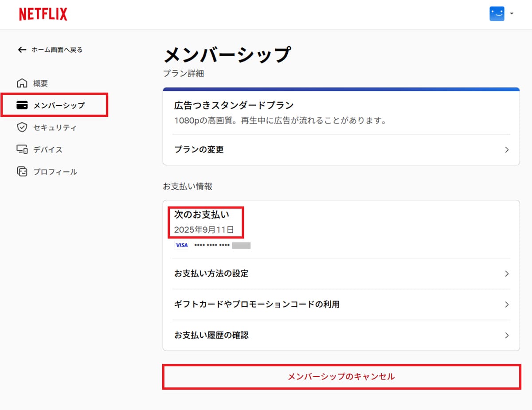Click メンバーシップのキャンセル button

coord(341,377)
